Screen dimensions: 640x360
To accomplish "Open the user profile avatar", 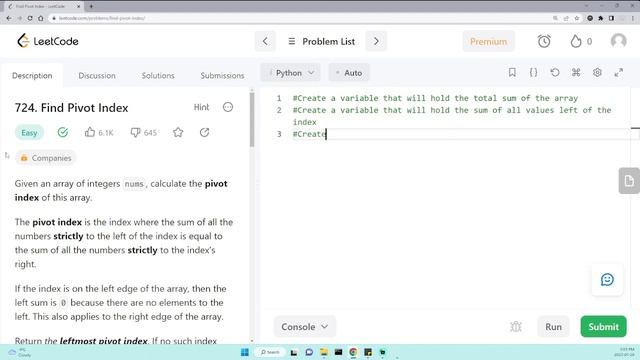I will [x=618, y=41].
